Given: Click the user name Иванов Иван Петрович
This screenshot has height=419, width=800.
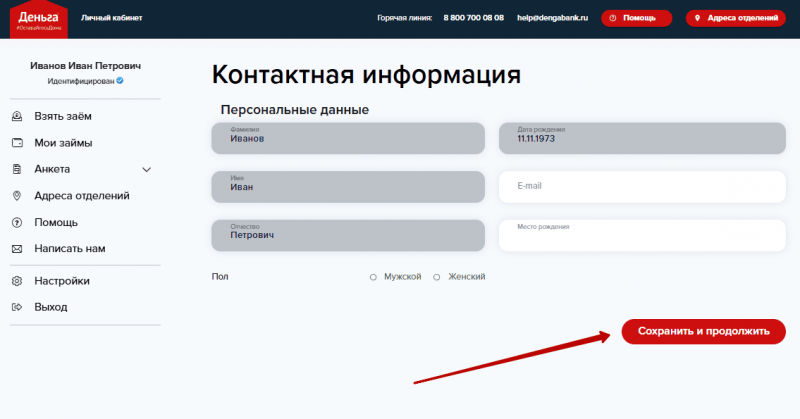Looking at the screenshot, I should [x=85, y=66].
